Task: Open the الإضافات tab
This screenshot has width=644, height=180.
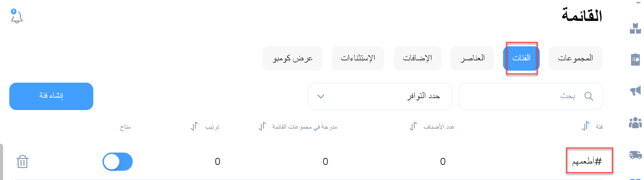Action: pos(417,58)
